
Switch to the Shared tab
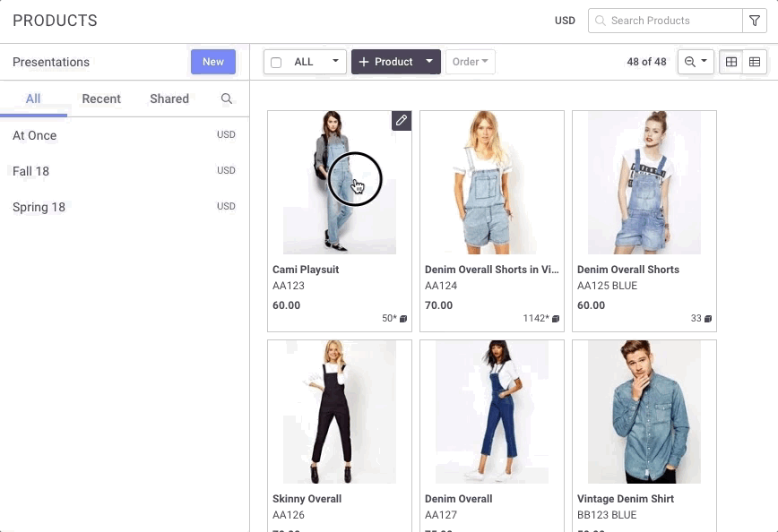pos(169,99)
